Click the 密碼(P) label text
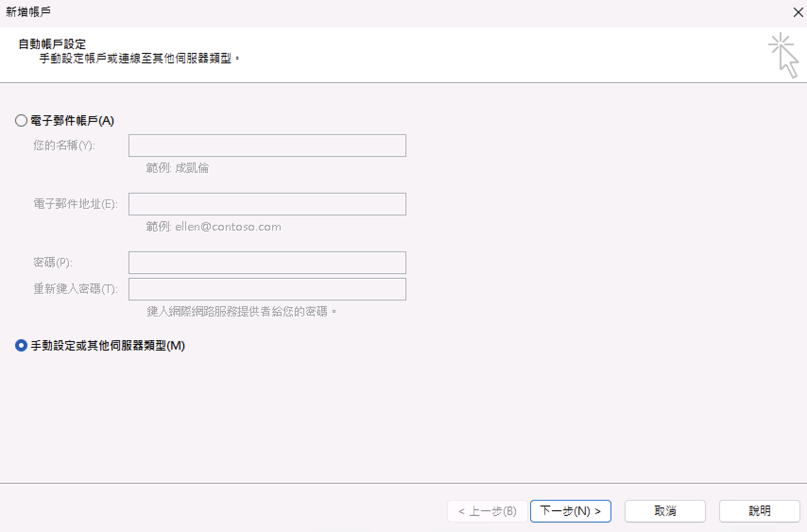This screenshot has height=532, width=807. tap(53, 263)
